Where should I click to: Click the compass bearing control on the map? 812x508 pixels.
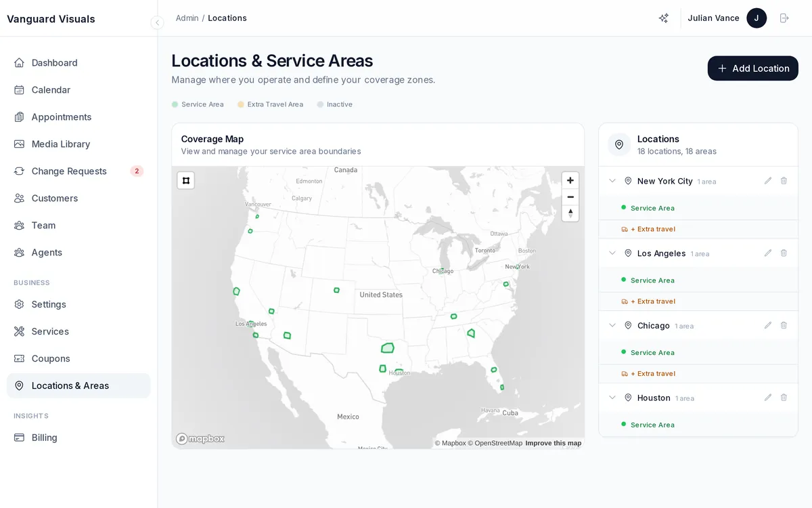[570, 213]
